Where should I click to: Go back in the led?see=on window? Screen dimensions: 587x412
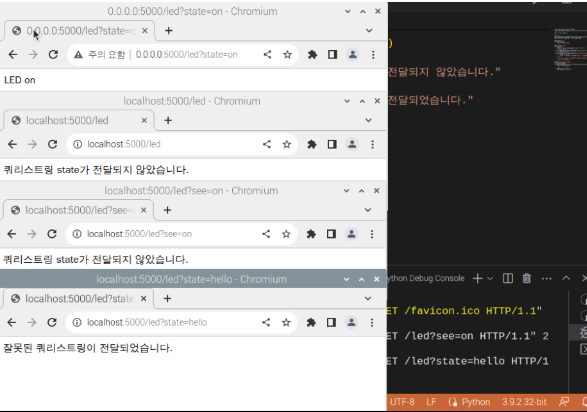(12, 234)
